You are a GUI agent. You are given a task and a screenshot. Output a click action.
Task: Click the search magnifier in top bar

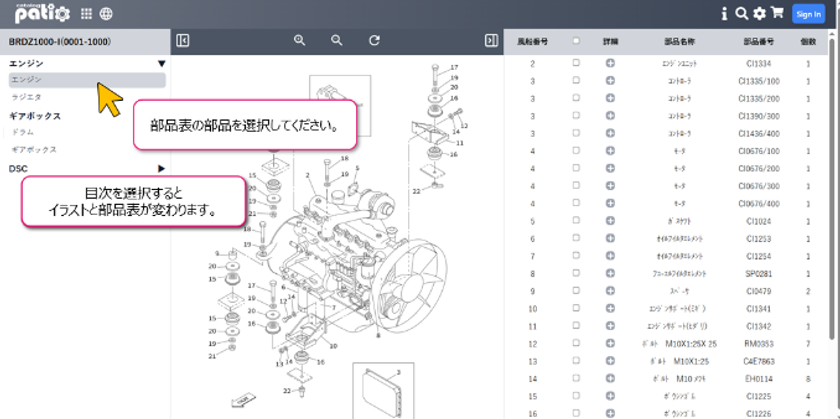tap(741, 14)
